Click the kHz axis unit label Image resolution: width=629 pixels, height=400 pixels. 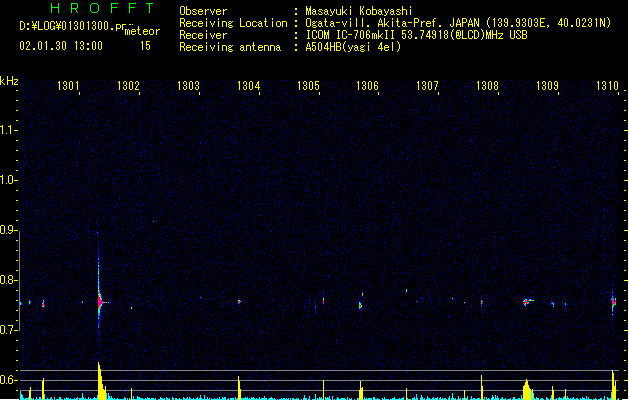(x=9, y=81)
